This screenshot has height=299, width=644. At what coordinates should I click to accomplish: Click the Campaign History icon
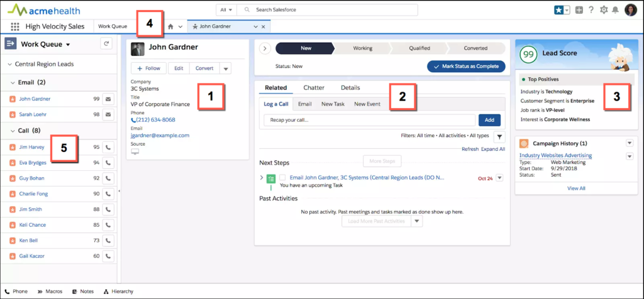point(524,144)
